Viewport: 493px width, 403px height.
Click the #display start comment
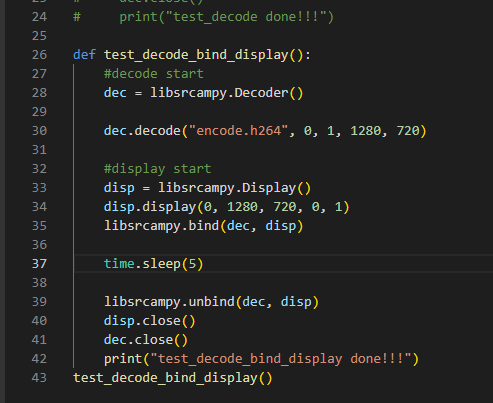click(x=157, y=169)
